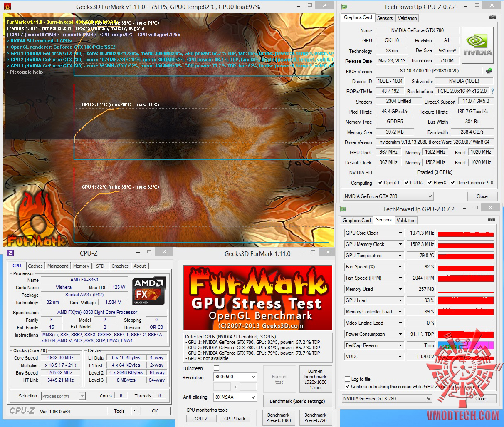Click Benchmark (user's settings) button
This screenshot has width=504, height=427.
click(297, 401)
